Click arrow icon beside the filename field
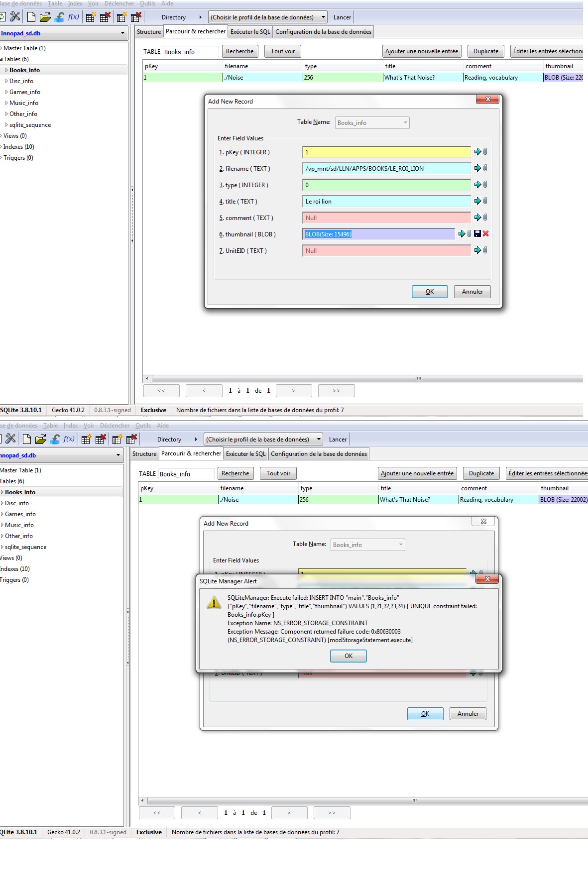 [x=477, y=168]
